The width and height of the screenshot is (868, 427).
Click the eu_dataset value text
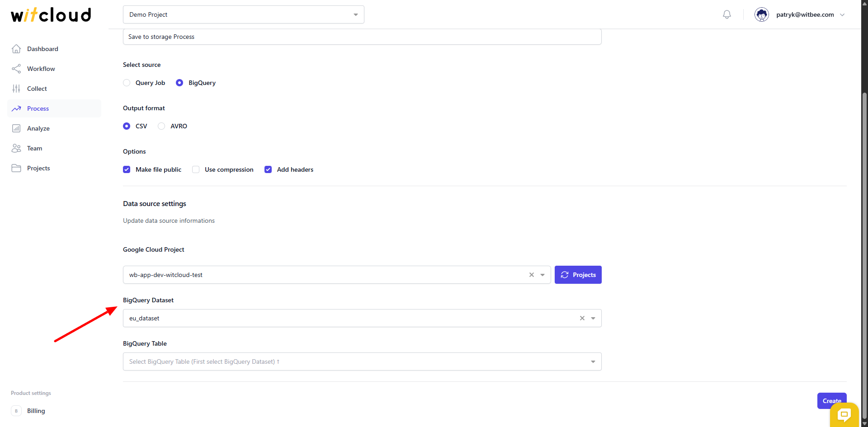click(x=144, y=318)
